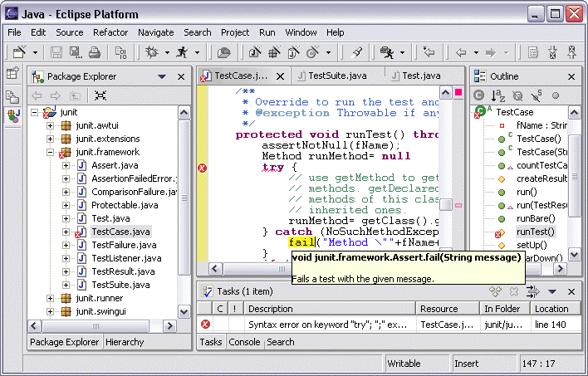This screenshot has height=376, width=588.
Task: Click the Print toolbar icon
Action: 95,52
